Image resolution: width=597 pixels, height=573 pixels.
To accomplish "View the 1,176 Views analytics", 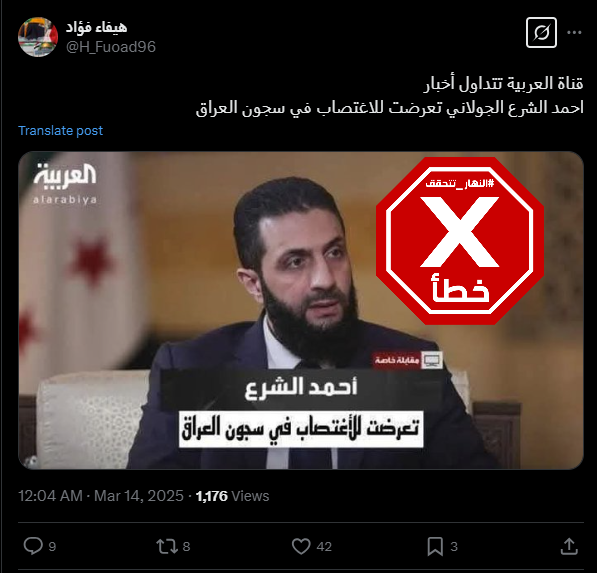I will click(x=232, y=496).
